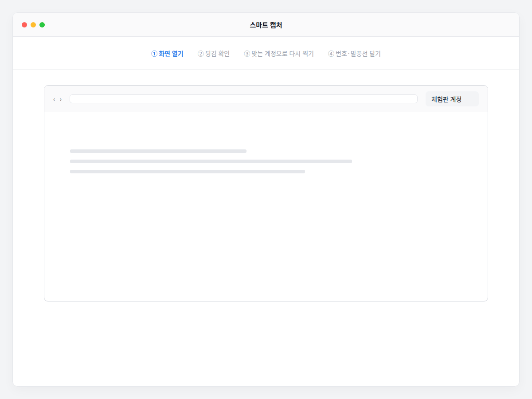Close the 스마트 캡처 window with the red button
Image resolution: width=532 pixels, height=399 pixels.
pyautogui.click(x=24, y=25)
